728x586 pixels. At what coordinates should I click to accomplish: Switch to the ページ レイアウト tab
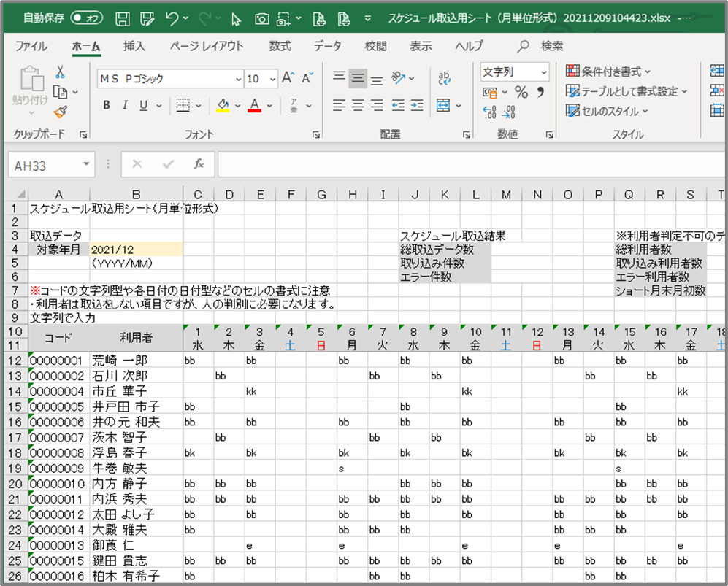click(207, 46)
